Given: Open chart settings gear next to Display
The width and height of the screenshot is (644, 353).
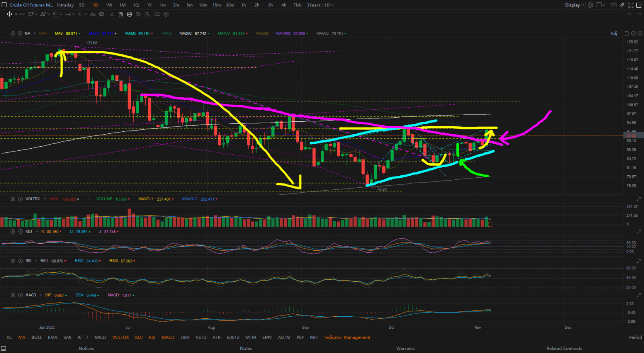Looking at the screenshot, I should pos(590,5).
